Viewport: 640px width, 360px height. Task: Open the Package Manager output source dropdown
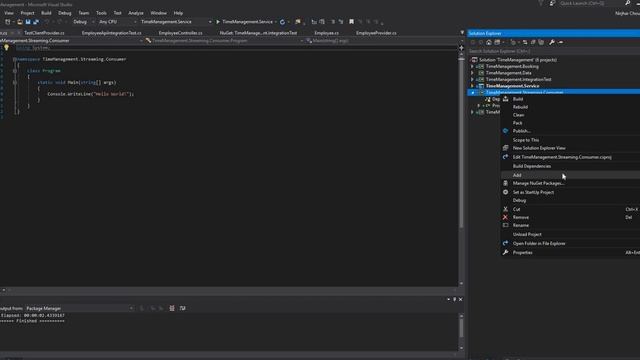[80, 309]
